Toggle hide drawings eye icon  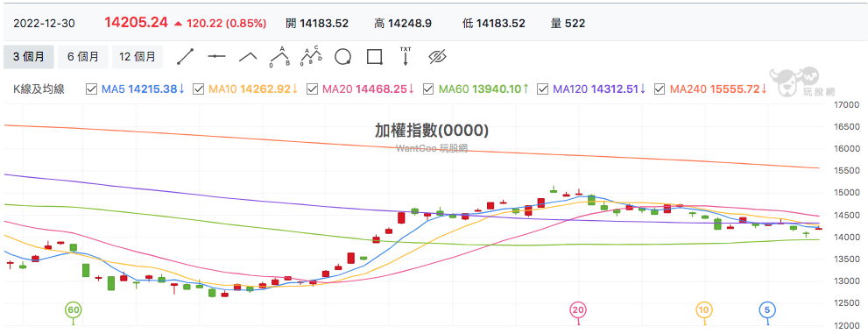[x=437, y=56]
